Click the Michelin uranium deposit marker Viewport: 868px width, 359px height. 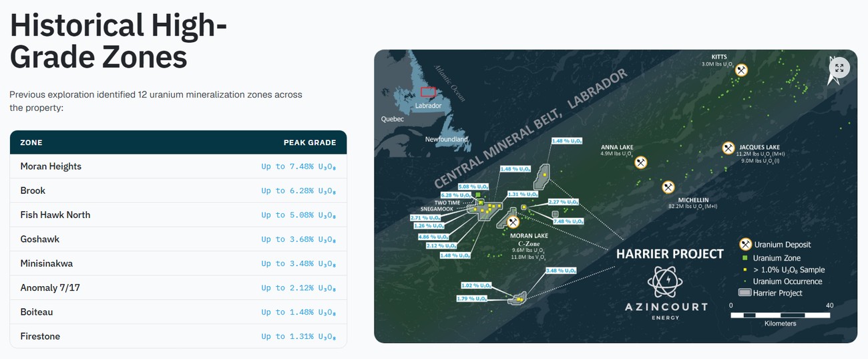coord(668,187)
